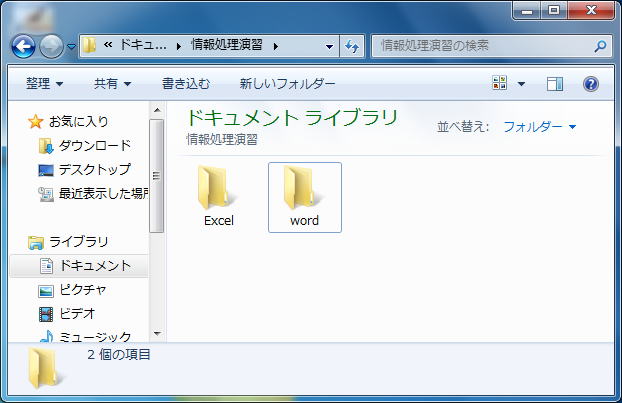Click the greyed Forward arrow button

pos(51,46)
